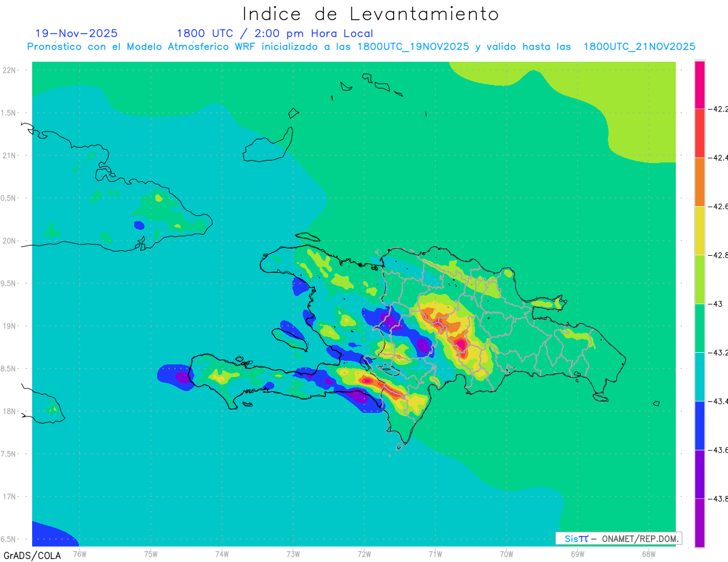Click the "21N" latitude label
728x562 pixels.
tap(9, 155)
